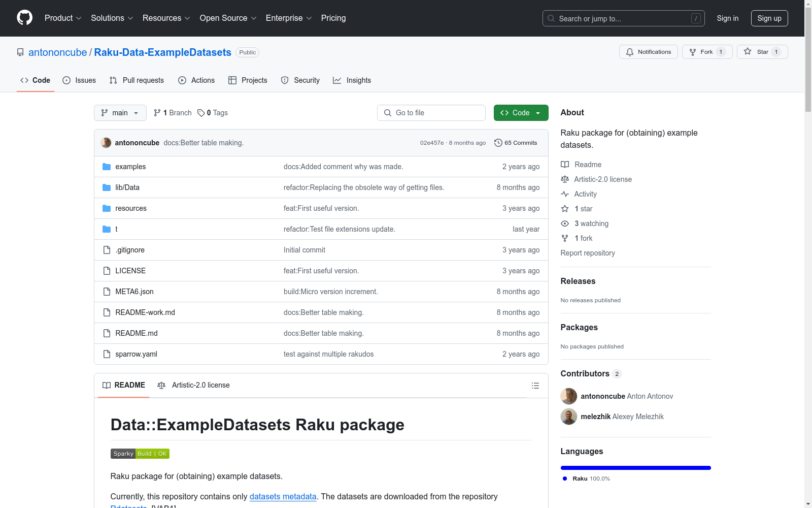812x508 pixels.
Task: Click the blue Raku language dot
Action: point(565,479)
